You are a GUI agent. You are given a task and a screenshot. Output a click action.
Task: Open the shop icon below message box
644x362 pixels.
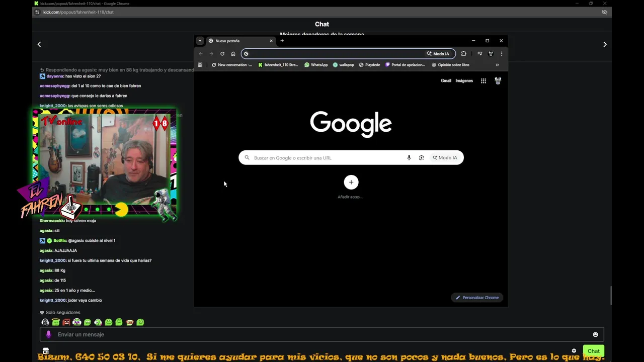46,351
